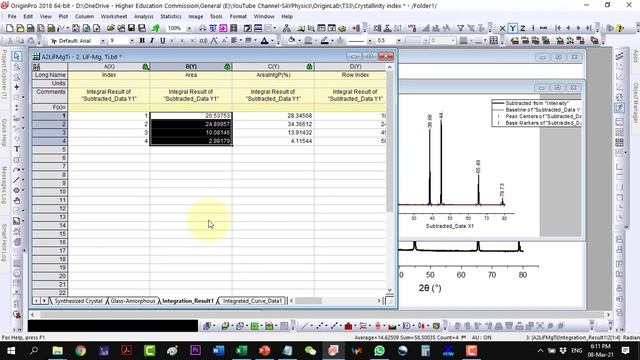This screenshot has height=360, width=640.
Task: Open the Object Manager side panel
Action: (636, 103)
